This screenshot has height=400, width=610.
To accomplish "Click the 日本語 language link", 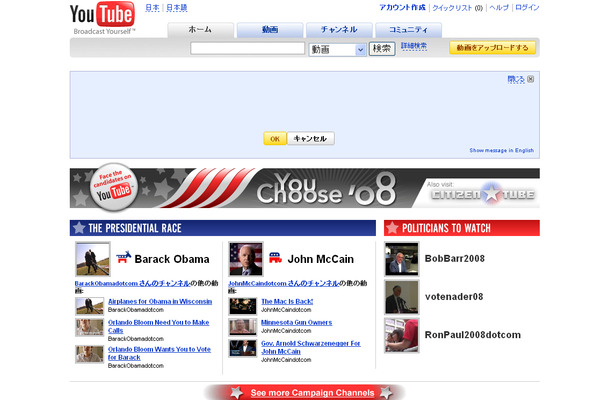I will click(x=177, y=7).
